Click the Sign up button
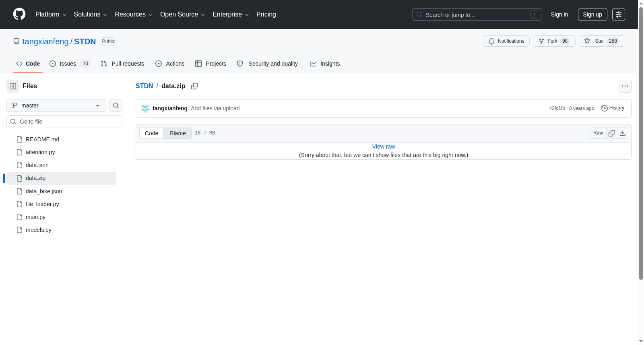Screen dimensions: 644x345 pyautogui.click(x=592, y=14)
